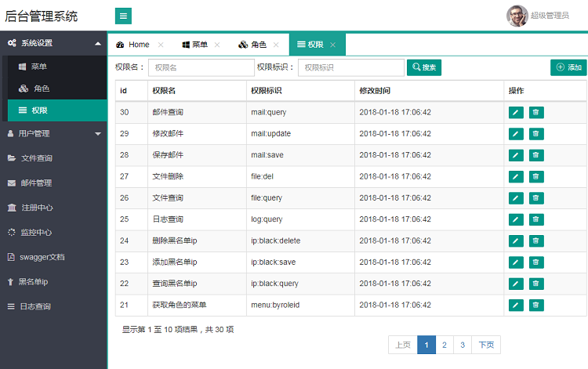The height and width of the screenshot is (369, 588).
Task: Open 菜单 in the sidebar
Action: pyautogui.click(x=57, y=67)
